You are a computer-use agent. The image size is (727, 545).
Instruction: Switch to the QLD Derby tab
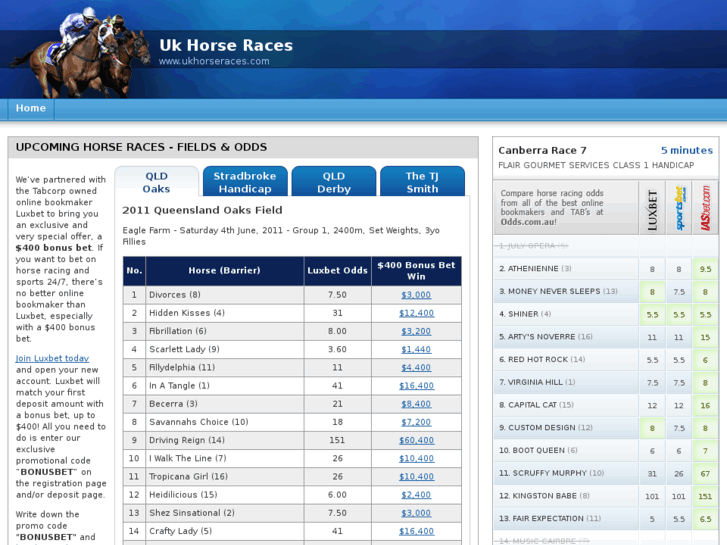[334, 182]
